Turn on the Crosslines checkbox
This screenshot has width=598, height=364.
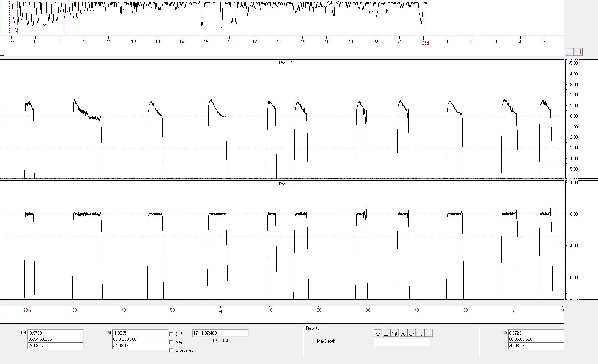pyautogui.click(x=171, y=350)
